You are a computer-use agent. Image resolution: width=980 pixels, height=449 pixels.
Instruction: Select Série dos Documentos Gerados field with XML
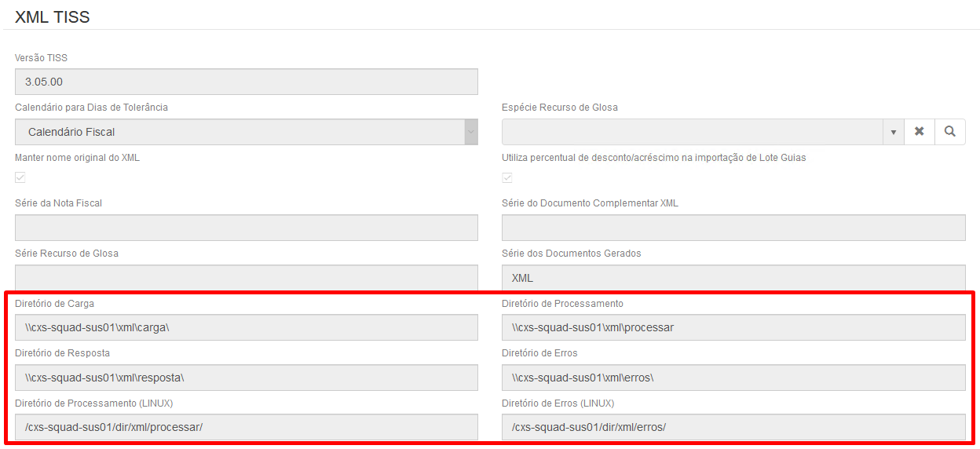coord(733,278)
